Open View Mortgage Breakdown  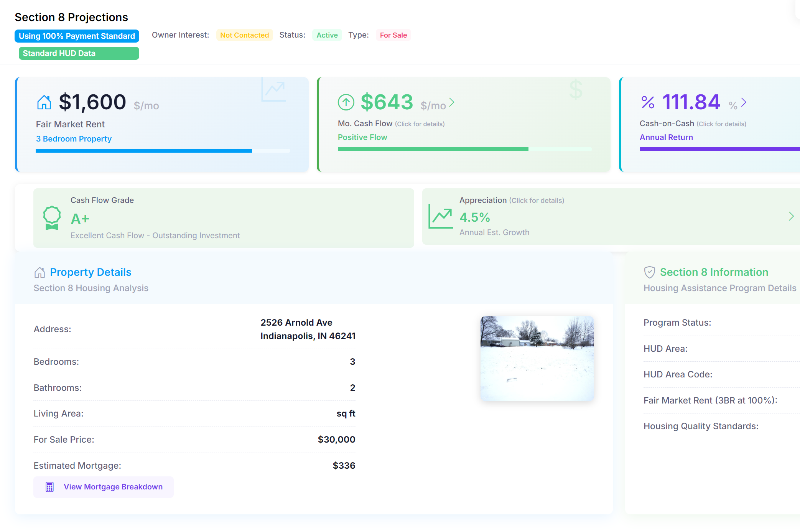click(x=104, y=487)
